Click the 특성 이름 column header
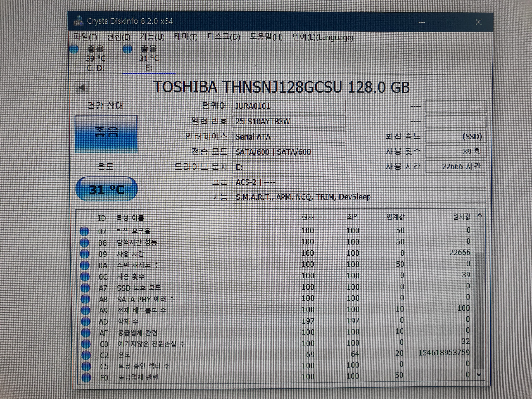 (130, 218)
